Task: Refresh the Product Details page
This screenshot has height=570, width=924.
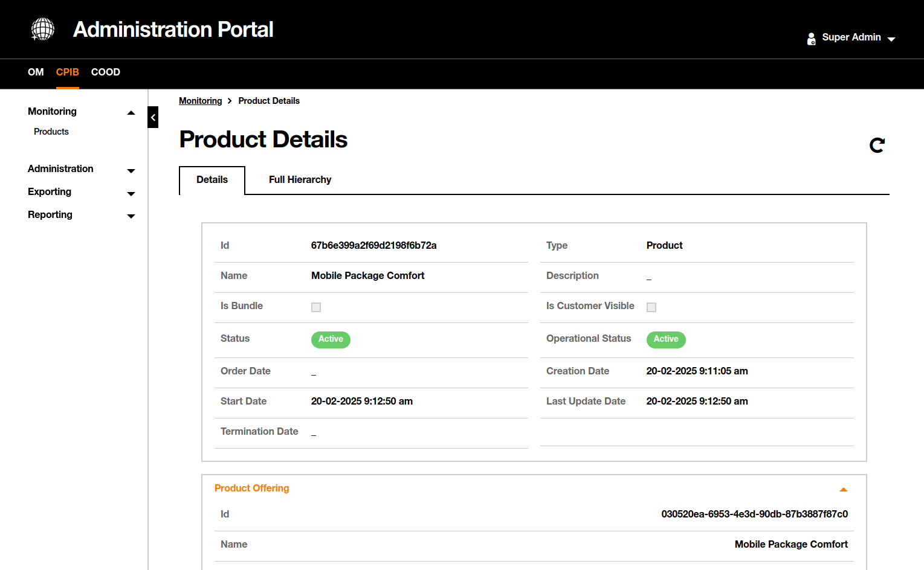Action: [877, 145]
